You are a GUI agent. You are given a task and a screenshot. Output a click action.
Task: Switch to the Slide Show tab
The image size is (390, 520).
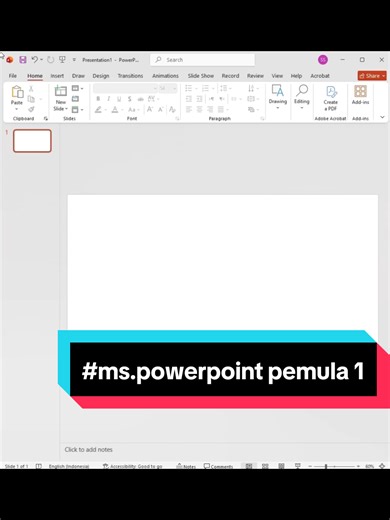[x=201, y=76]
